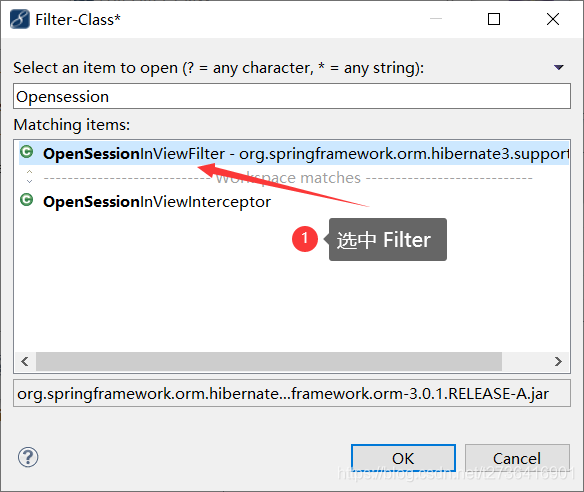Click the Cancel button

517,458
